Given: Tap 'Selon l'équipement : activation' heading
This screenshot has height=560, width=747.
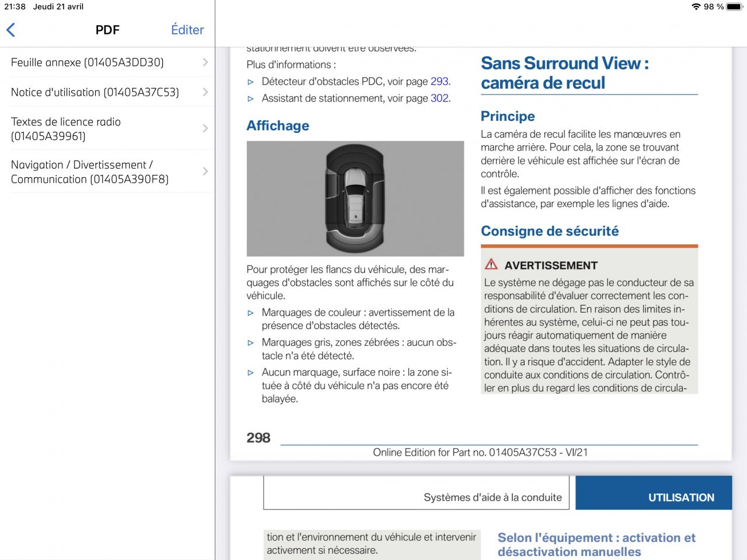Looking at the screenshot, I should 596,545.
